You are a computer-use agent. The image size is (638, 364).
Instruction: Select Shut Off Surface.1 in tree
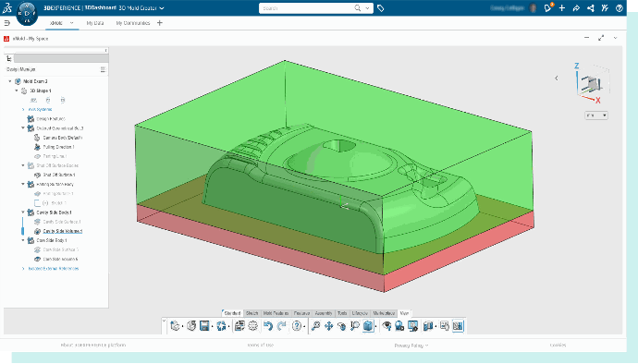(x=59, y=175)
